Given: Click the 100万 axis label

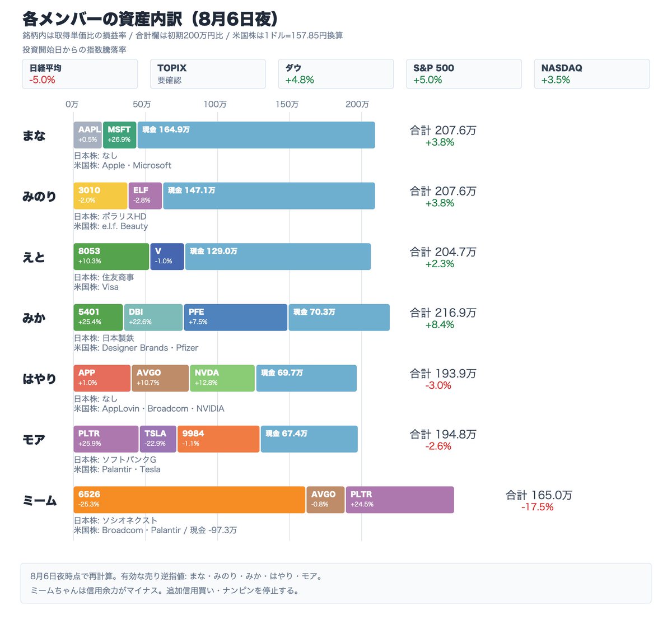Looking at the screenshot, I should tap(215, 104).
